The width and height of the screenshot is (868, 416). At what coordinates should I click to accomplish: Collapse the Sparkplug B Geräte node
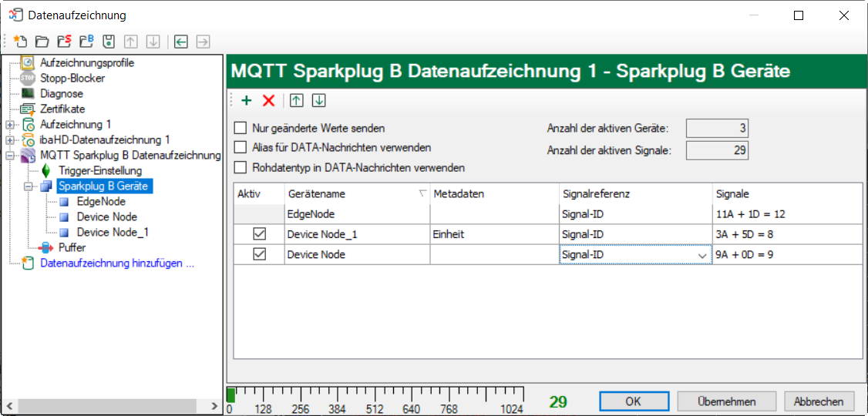28,186
